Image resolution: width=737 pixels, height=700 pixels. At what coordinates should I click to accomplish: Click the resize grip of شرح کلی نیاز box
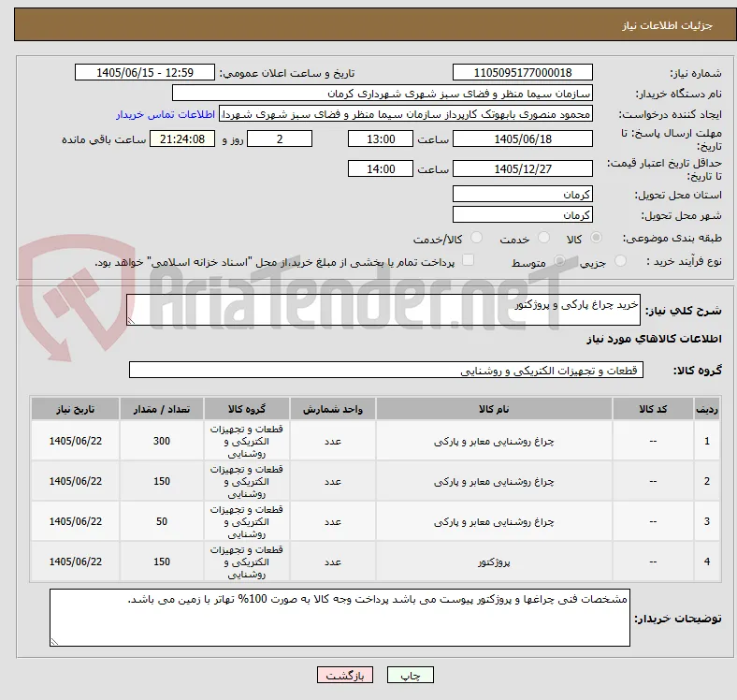pos(131,321)
